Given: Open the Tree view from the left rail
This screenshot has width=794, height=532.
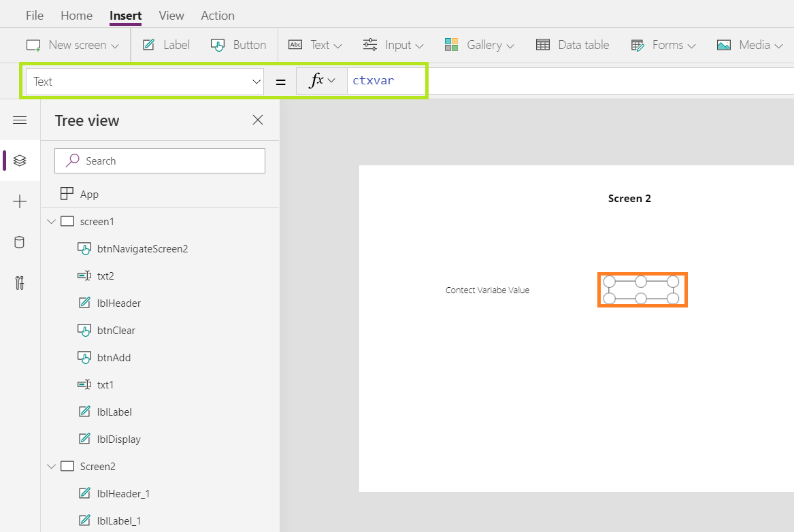Looking at the screenshot, I should click(x=20, y=161).
